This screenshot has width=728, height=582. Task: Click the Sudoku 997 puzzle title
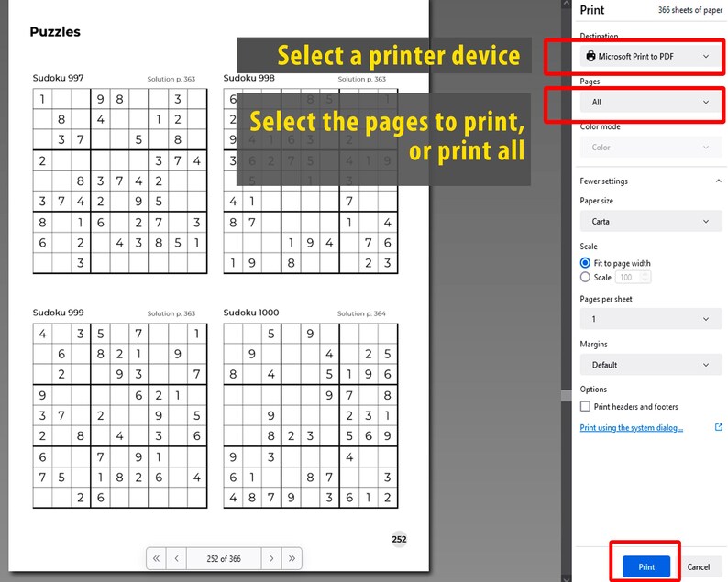[58, 78]
